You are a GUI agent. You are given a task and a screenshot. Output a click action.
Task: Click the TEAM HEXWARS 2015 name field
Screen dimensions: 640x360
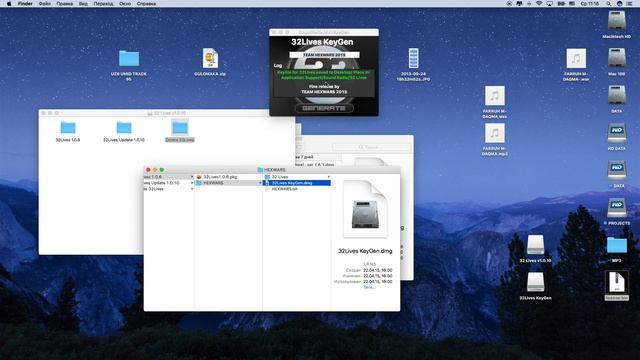324,55
